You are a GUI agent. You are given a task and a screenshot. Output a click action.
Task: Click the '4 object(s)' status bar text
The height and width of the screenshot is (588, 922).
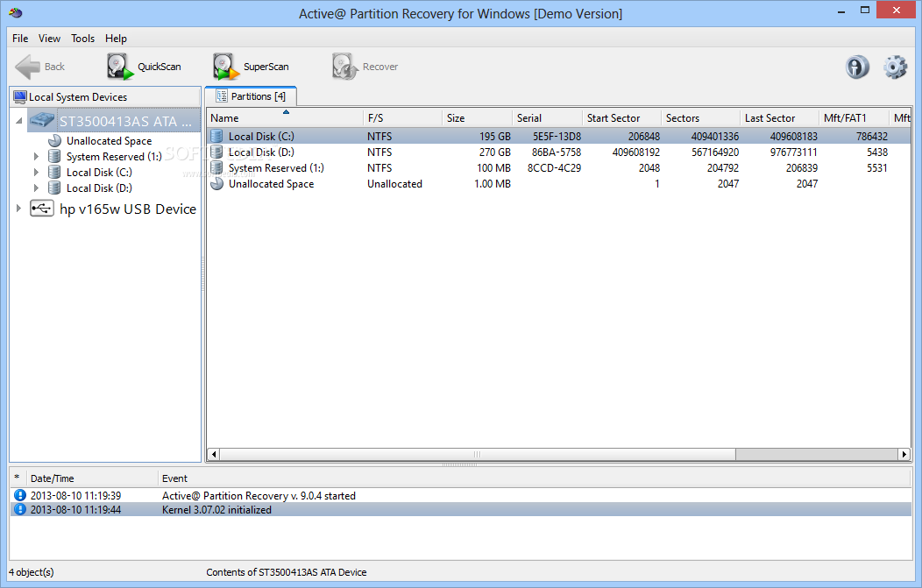pyautogui.click(x=32, y=572)
